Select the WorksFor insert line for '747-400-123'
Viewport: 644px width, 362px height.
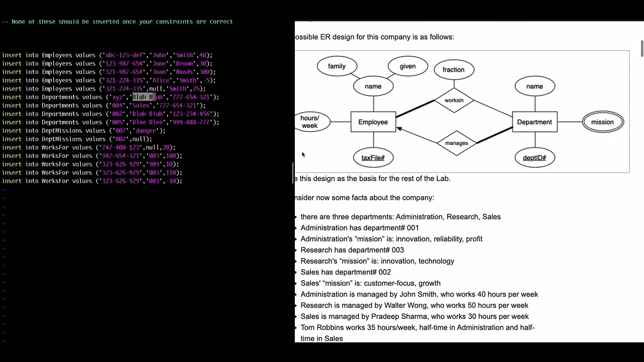[89, 147]
